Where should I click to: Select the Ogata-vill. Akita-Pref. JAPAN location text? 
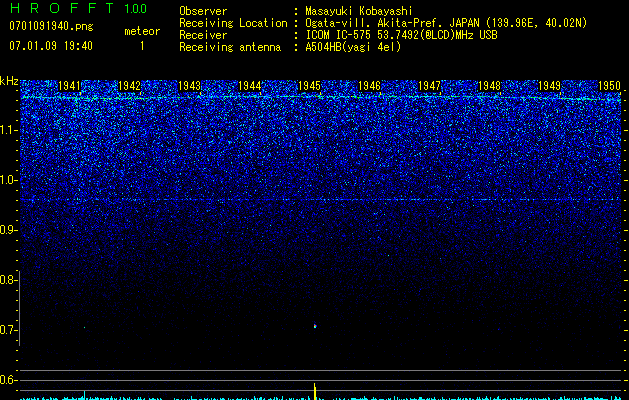tap(446, 23)
